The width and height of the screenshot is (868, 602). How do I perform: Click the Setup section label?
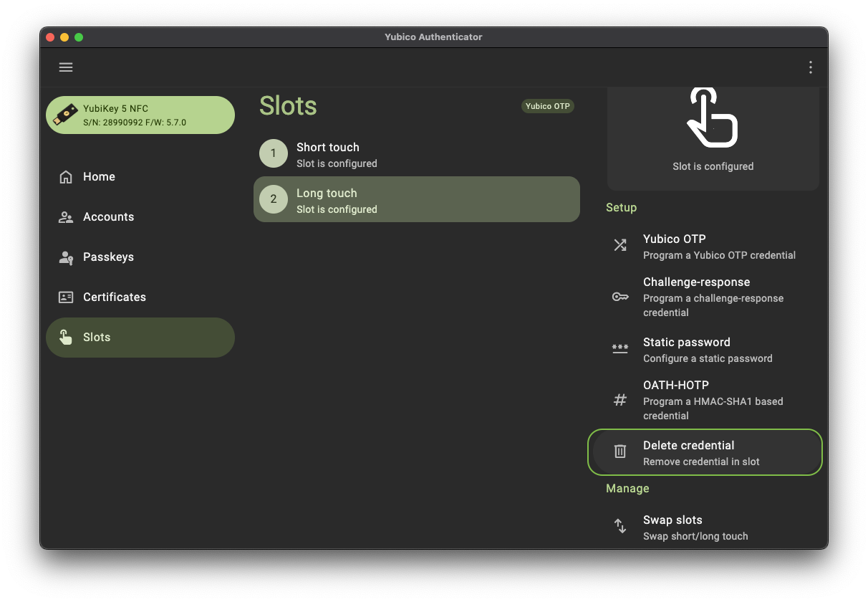pyautogui.click(x=621, y=208)
